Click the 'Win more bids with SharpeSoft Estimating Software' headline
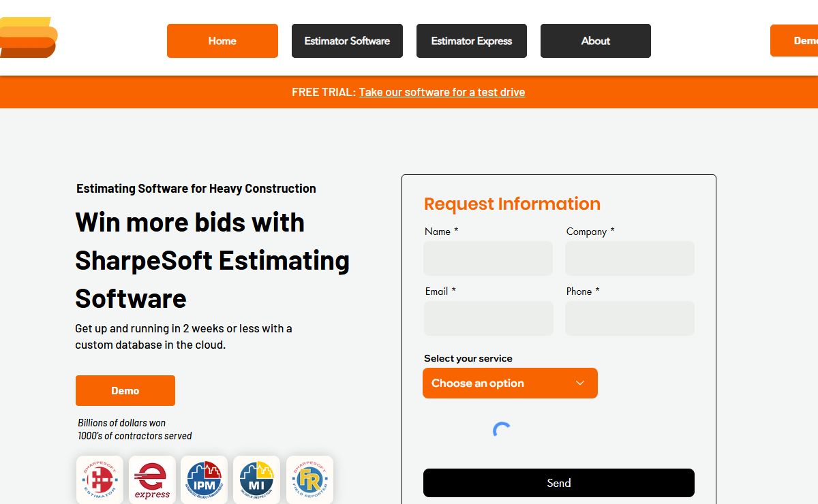818x504 pixels. coord(212,260)
